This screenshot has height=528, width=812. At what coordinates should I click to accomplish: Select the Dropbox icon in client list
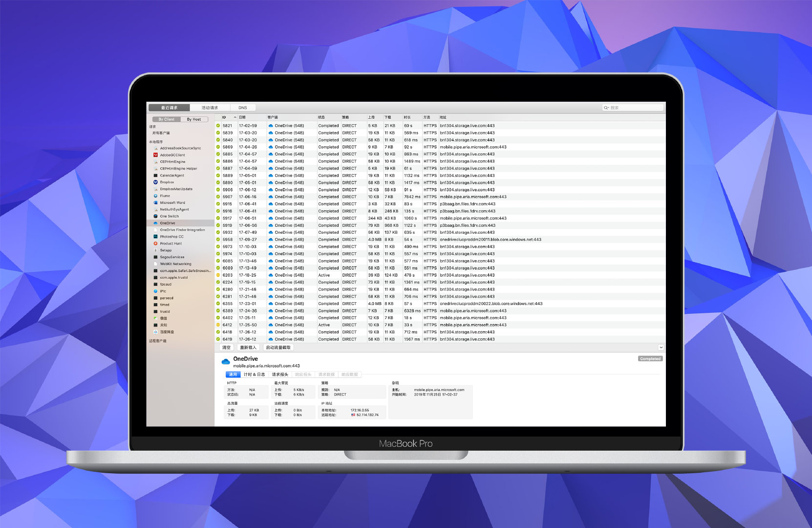pyautogui.click(x=156, y=182)
